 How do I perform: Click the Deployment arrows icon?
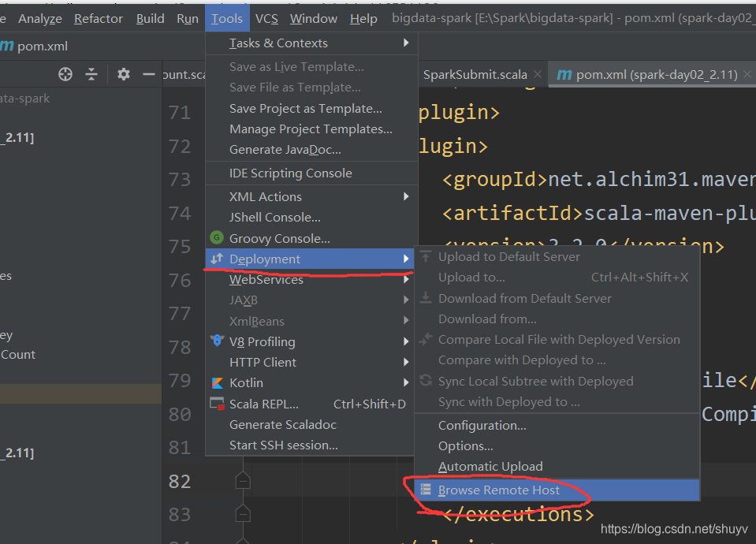click(217, 259)
